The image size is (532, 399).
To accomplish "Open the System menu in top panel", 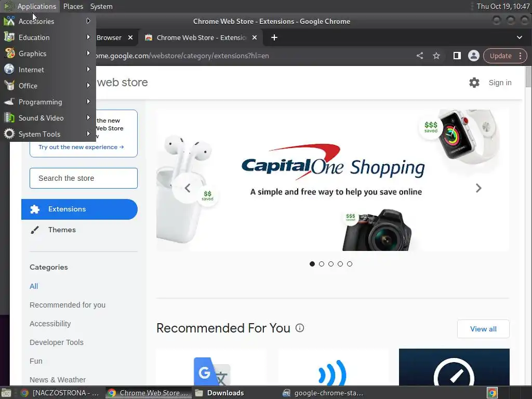I will pyautogui.click(x=101, y=6).
